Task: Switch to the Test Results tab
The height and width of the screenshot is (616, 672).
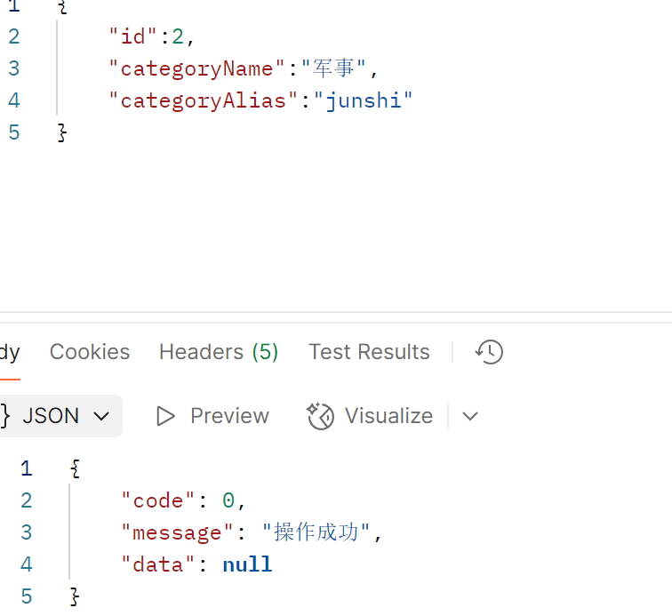Action: pos(369,352)
